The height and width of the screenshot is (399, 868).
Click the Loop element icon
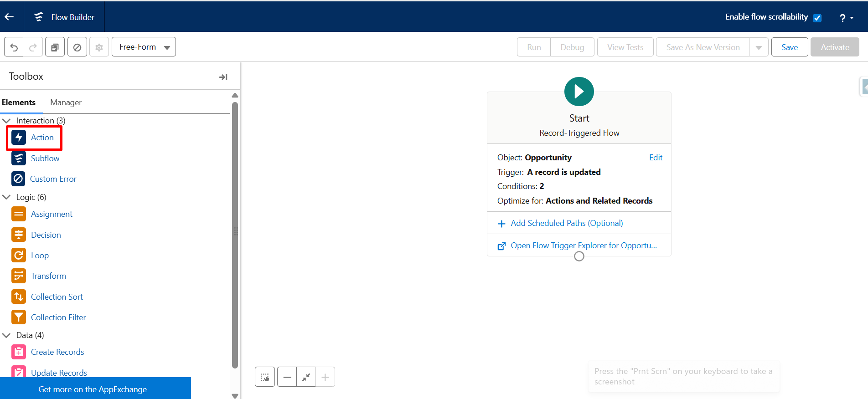[x=19, y=256]
